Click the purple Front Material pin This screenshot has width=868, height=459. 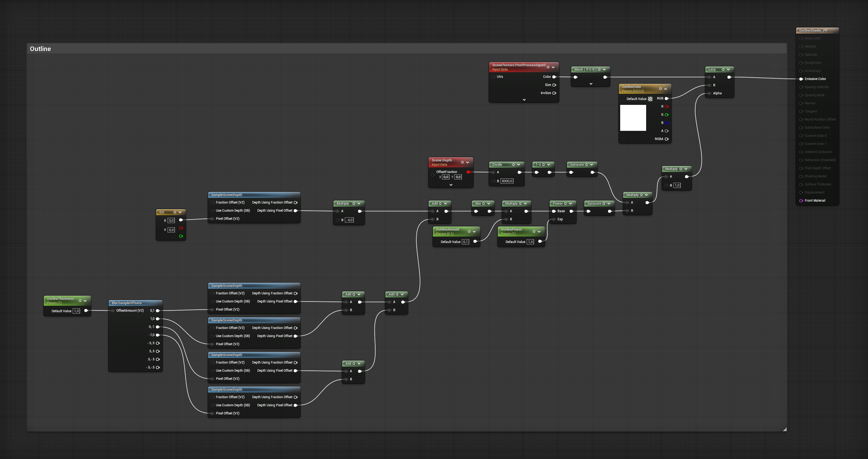pos(801,201)
